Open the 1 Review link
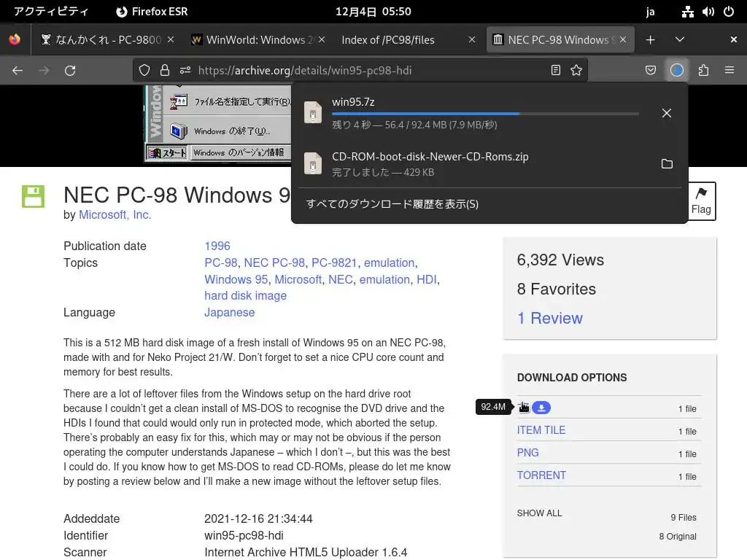747x560 pixels. coord(550,318)
